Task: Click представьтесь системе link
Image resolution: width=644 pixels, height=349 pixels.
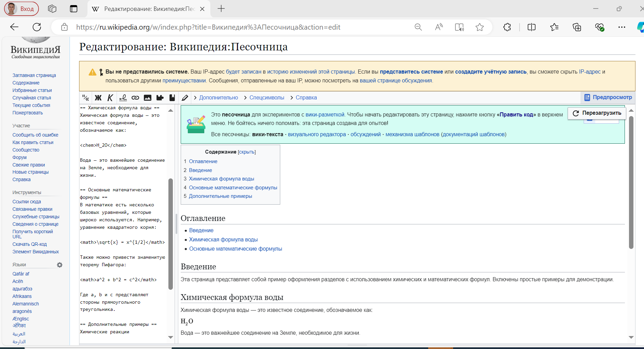Action: [411, 72]
